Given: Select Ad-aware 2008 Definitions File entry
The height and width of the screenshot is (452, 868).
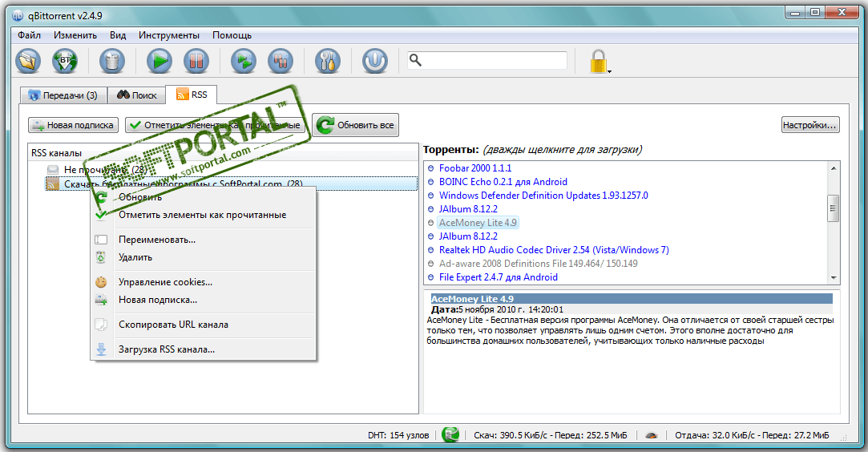Looking at the screenshot, I should [x=538, y=264].
